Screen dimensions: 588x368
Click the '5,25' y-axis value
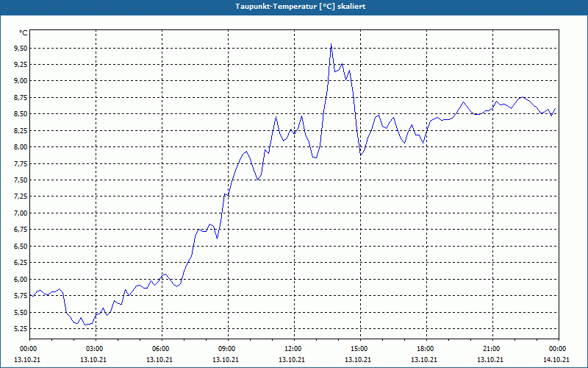click(x=21, y=328)
